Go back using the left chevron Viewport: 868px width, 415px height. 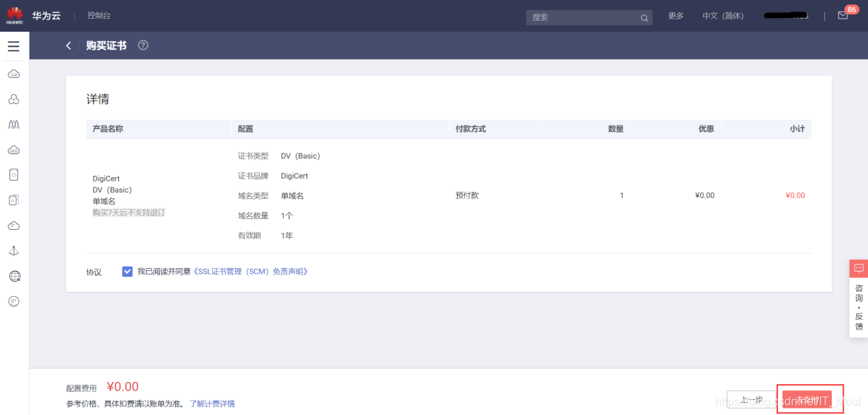(x=68, y=45)
